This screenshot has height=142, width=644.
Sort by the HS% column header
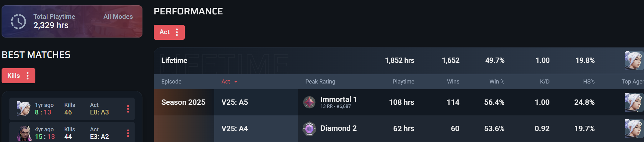589,82
